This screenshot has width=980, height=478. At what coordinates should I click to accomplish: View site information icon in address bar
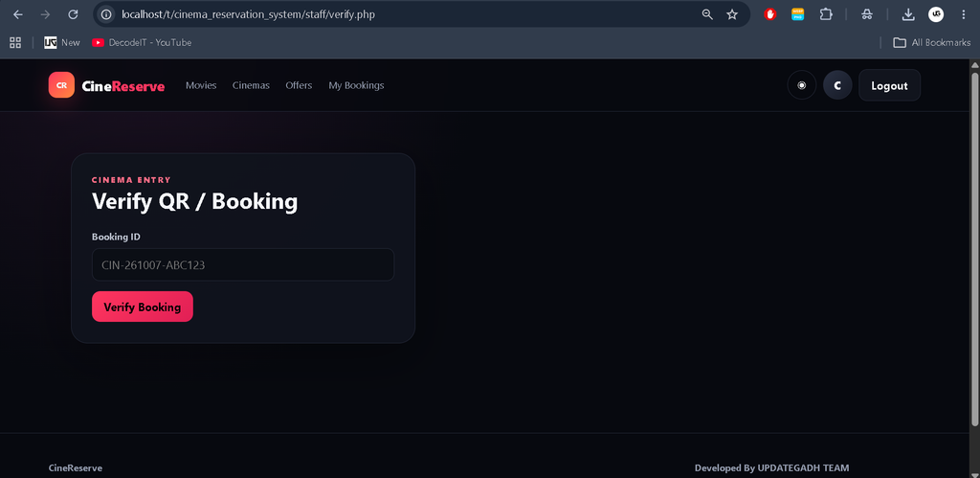point(106,14)
